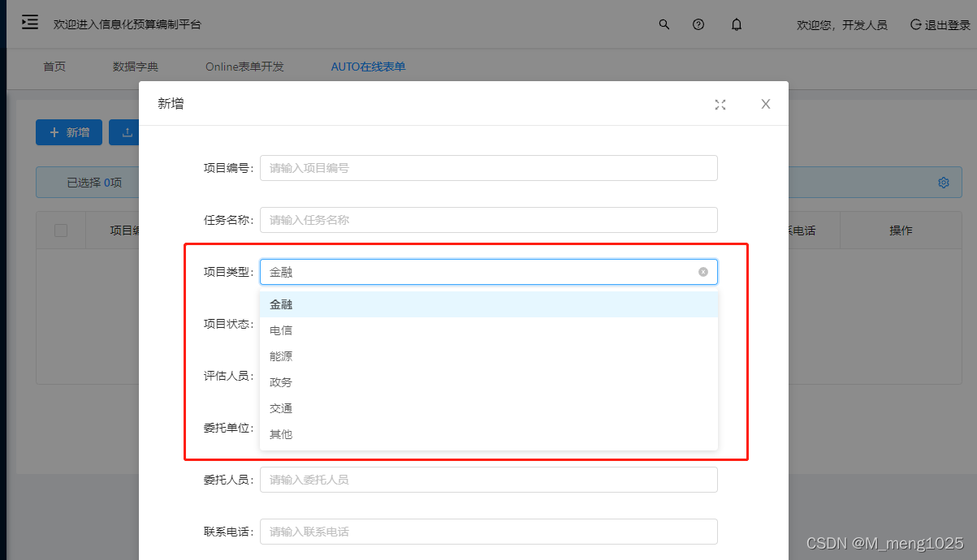Switch to the 首页 tab
The height and width of the screenshot is (560, 977).
coord(54,67)
